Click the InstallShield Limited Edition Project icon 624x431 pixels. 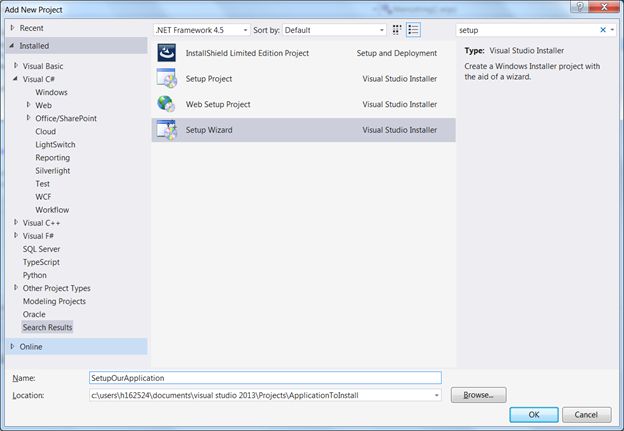pos(166,53)
